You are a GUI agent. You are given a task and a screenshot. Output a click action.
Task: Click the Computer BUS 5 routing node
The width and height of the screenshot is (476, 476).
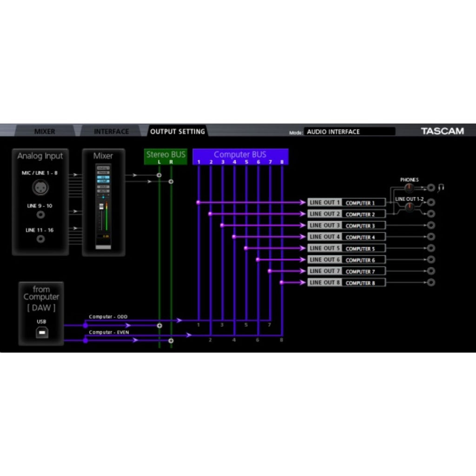pyautogui.click(x=246, y=248)
